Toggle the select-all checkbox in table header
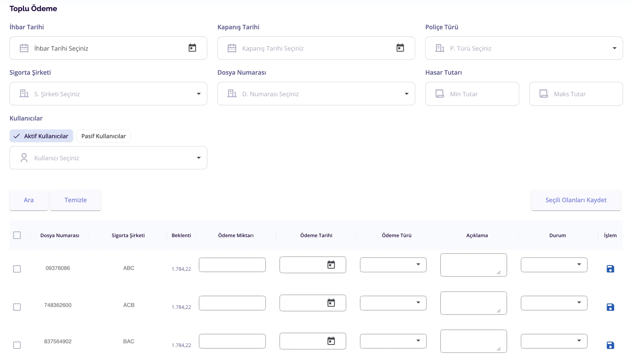 [x=17, y=235]
